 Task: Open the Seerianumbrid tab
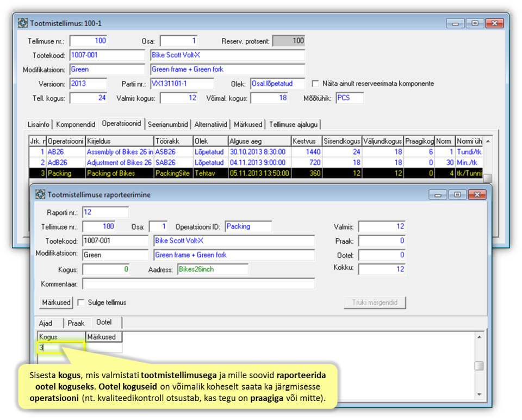tap(168, 125)
